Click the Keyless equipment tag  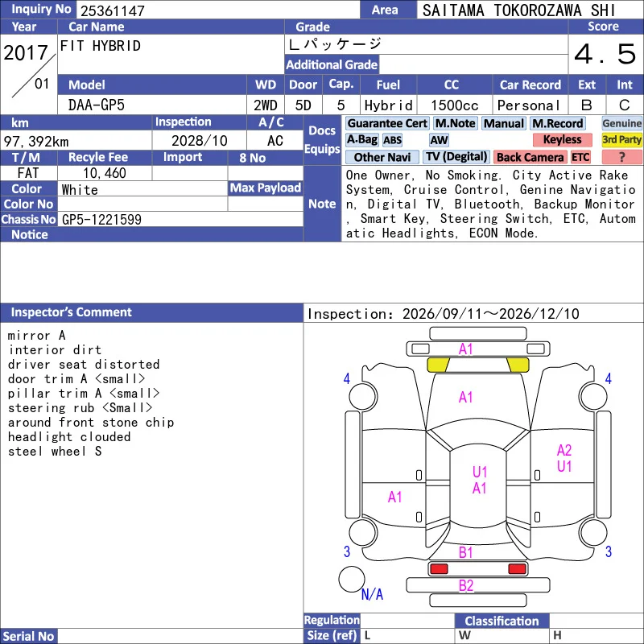(x=562, y=139)
